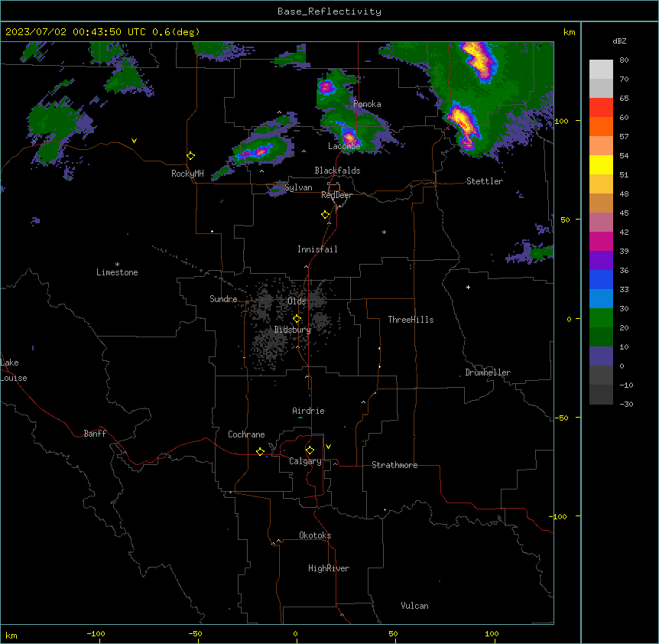Select the Innisfail label

[x=317, y=249]
